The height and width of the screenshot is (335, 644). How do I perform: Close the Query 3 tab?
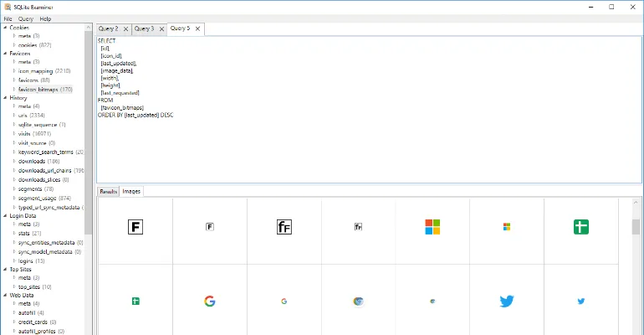tap(161, 28)
